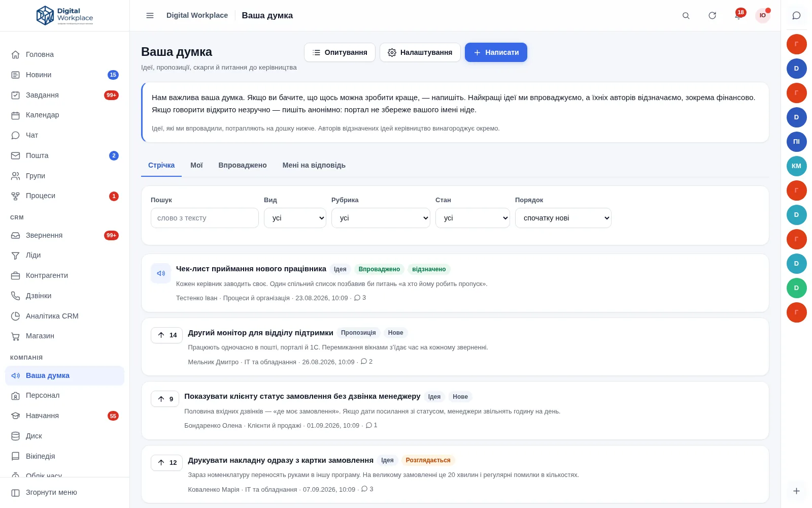The height and width of the screenshot is (508, 812).
Task: Navigate to Аналітика CRM
Action: pos(64,316)
